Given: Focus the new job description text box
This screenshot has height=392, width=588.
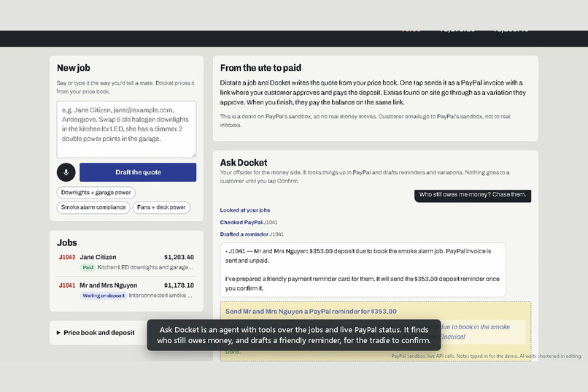Looking at the screenshot, I should pyautogui.click(x=126, y=129).
